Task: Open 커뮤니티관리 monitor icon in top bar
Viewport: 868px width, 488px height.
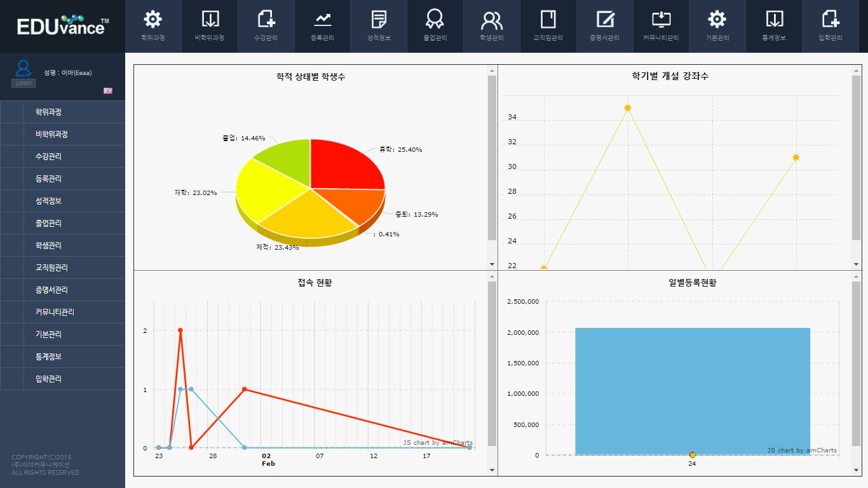Action: (661, 20)
